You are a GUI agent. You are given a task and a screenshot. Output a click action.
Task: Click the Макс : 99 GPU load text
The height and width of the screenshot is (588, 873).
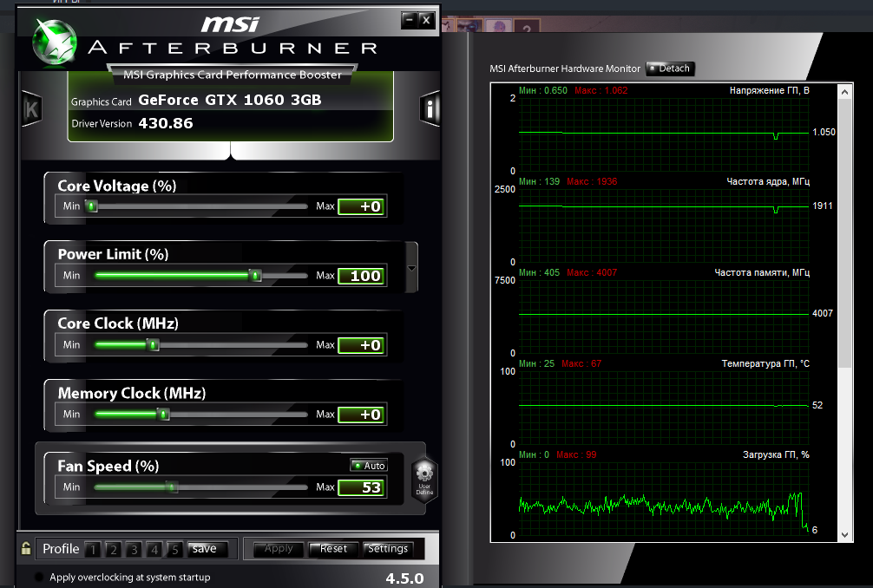[576, 455]
